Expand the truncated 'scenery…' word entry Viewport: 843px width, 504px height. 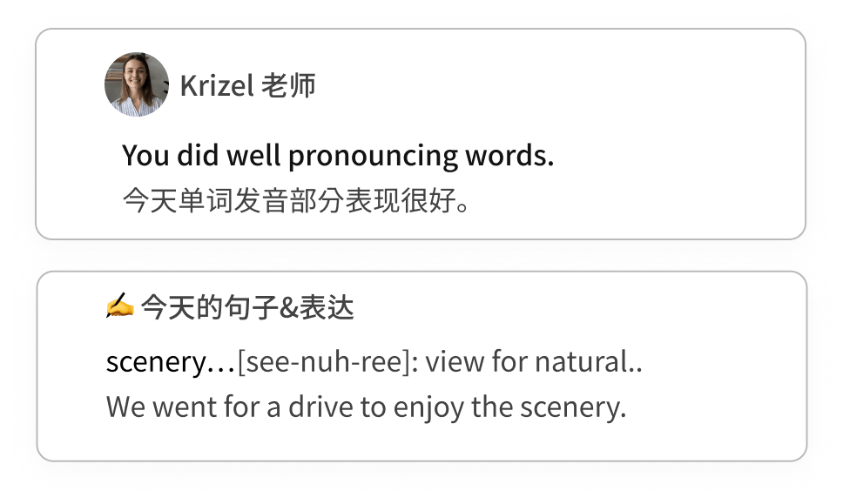[x=171, y=361]
